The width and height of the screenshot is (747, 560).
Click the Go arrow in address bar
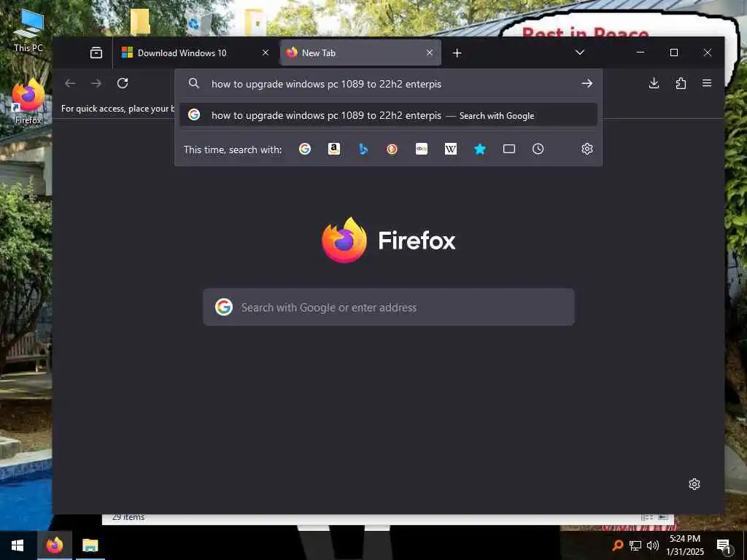click(x=587, y=83)
